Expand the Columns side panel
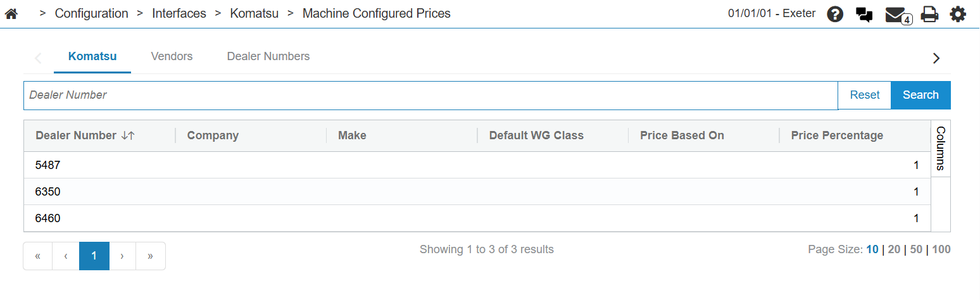Image resolution: width=980 pixels, height=300 pixels. 940,148
